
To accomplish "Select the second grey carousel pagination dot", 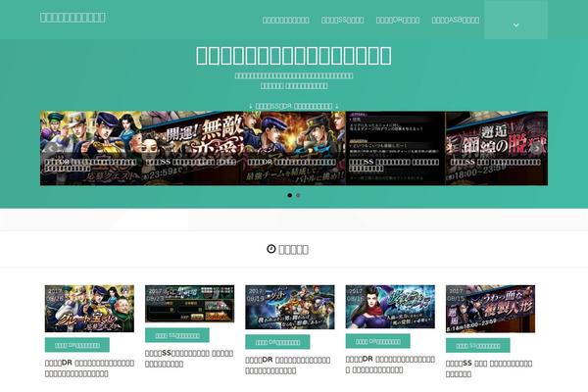I will click(x=298, y=195).
